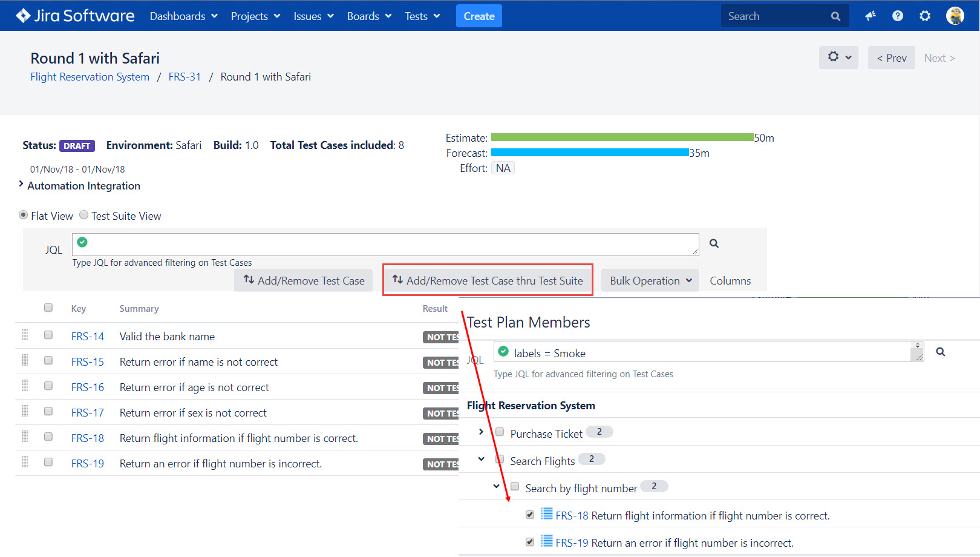Click the drag handle for FRS-18 row
The image size is (980, 557).
(25, 437)
